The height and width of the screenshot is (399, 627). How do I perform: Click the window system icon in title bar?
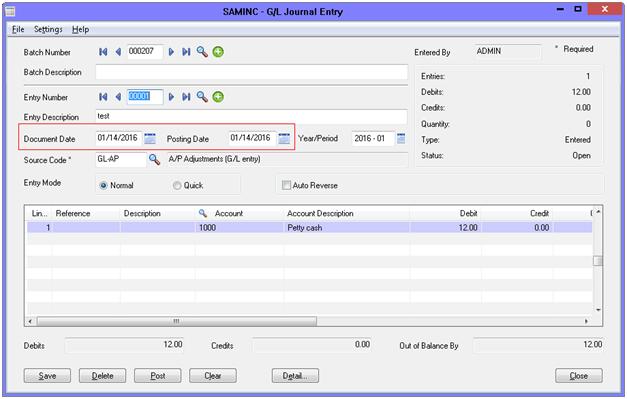(x=10, y=11)
